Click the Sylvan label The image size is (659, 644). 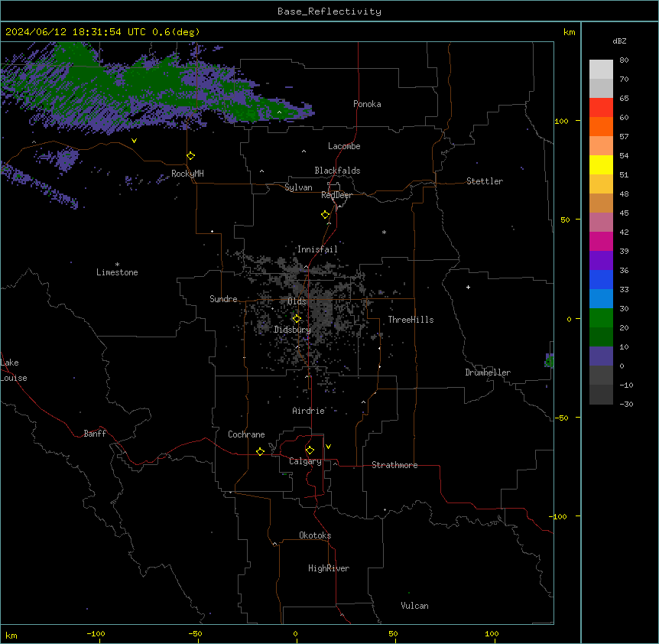(x=298, y=188)
